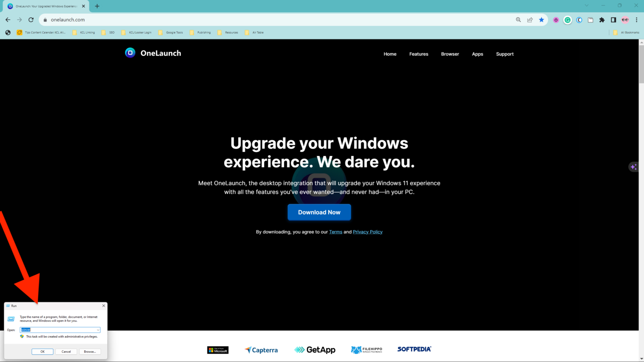Open the blue C extension icon
Image resolution: width=644 pixels, height=362 pixels.
[579, 20]
